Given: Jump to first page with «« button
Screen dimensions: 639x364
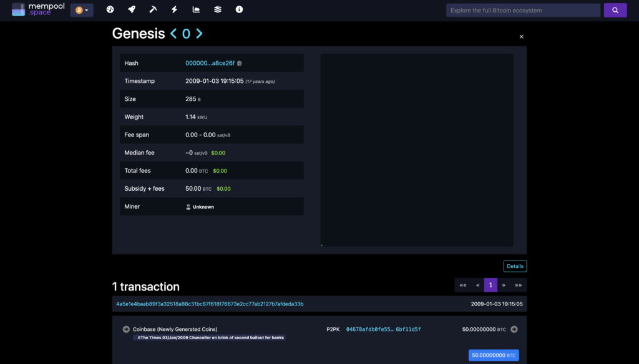Looking at the screenshot, I should coord(463,285).
